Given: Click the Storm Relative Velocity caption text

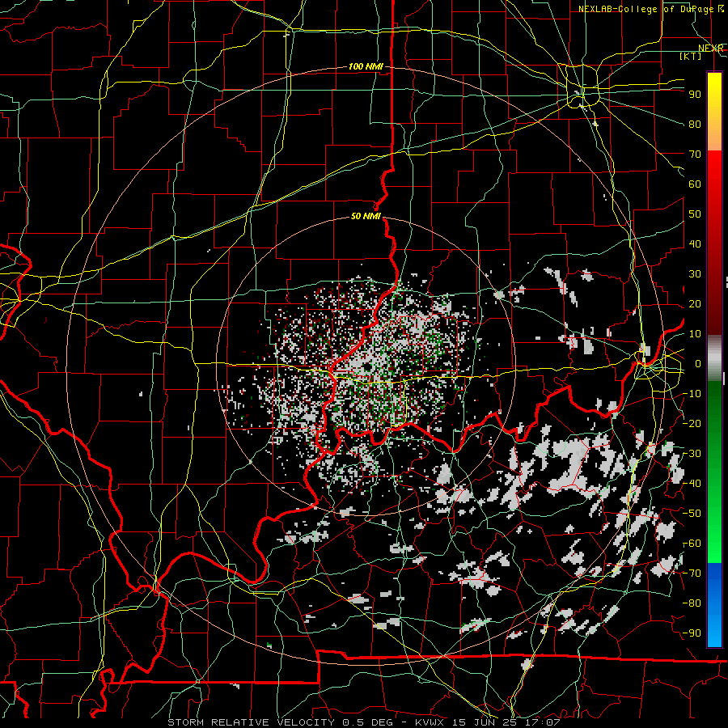Looking at the screenshot, I should pyautogui.click(x=363, y=722).
